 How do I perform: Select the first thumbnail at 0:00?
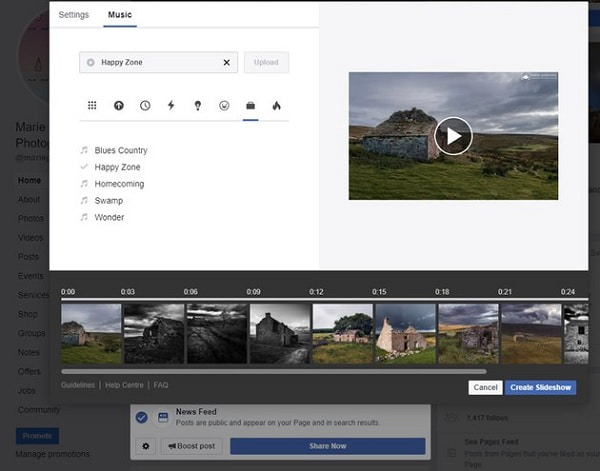coord(91,334)
